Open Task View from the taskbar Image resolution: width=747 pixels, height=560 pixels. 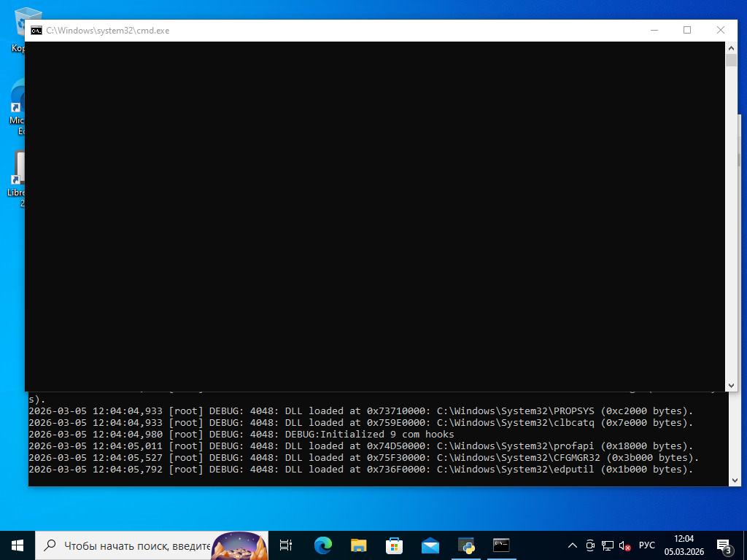coord(286,545)
